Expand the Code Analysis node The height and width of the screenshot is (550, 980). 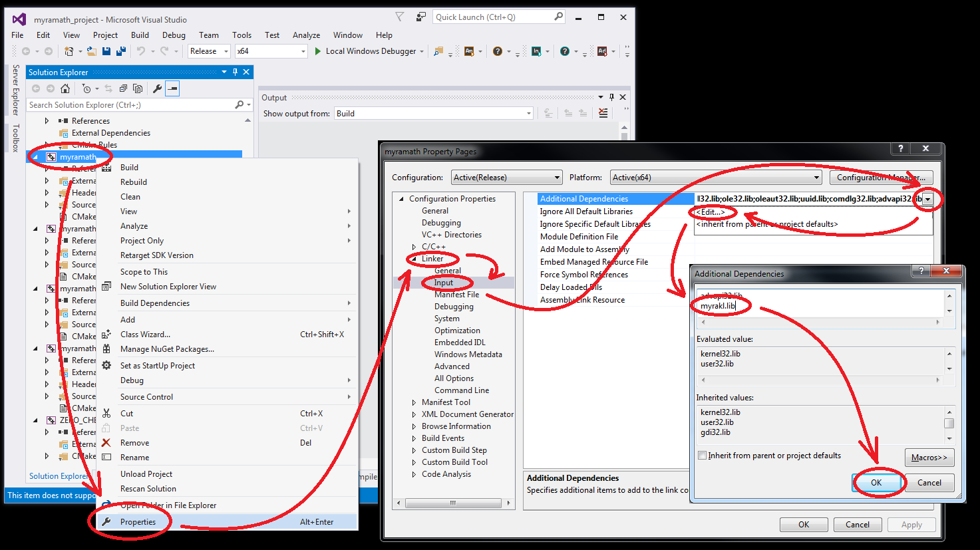(x=414, y=474)
